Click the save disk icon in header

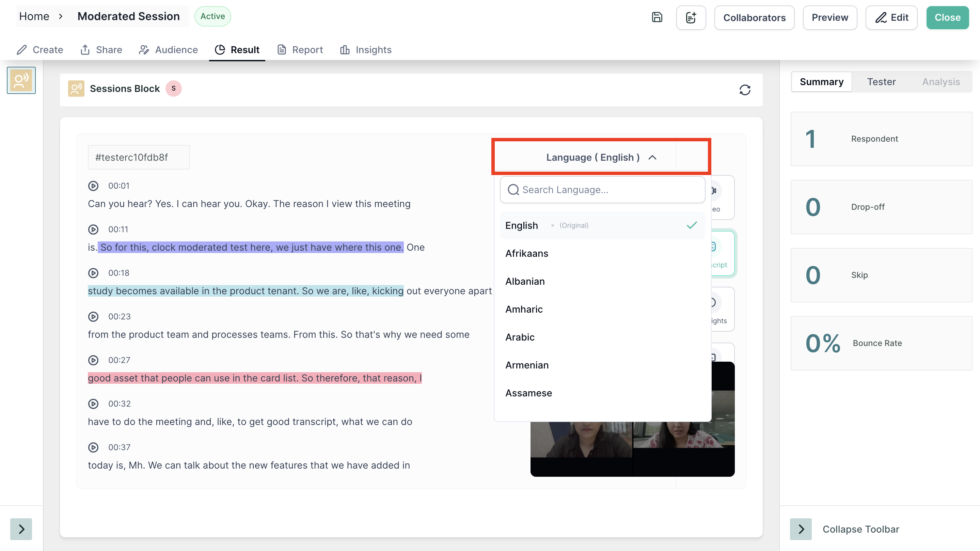click(x=657, y=17)
